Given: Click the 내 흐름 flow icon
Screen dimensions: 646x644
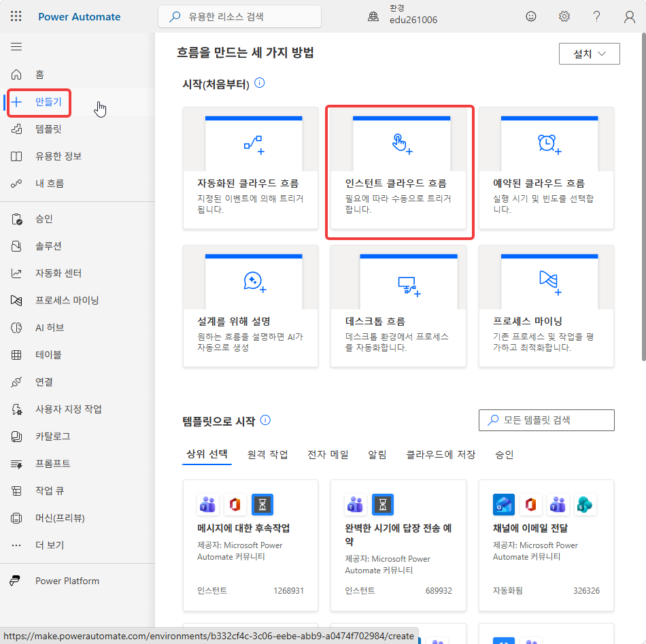Looking at the screenshot, I should tap(16, 184).
